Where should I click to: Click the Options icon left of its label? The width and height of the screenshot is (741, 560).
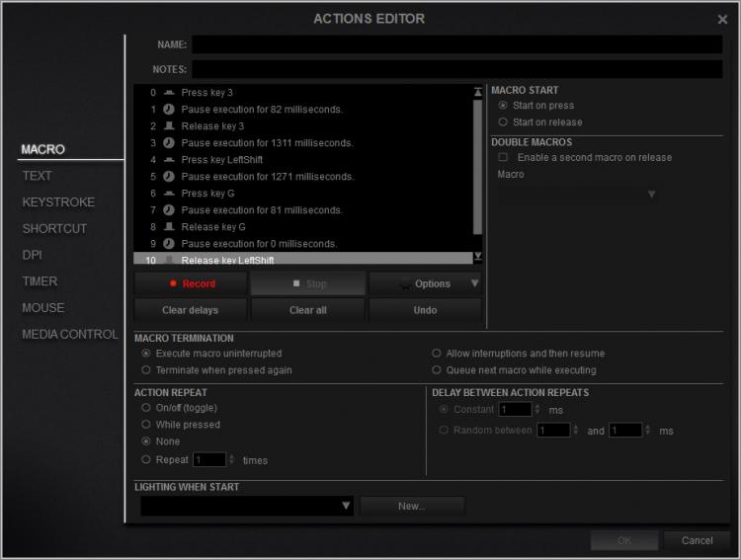coord(404,284)
